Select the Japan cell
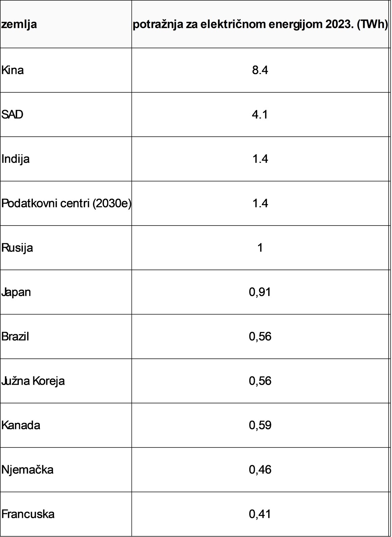 (66, 292)
